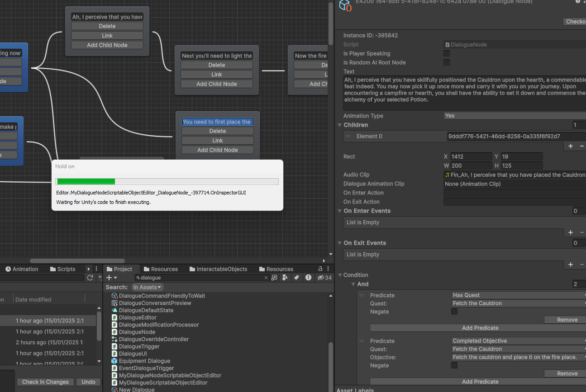Click the Search by Label tag icon

tap(297, 278)
